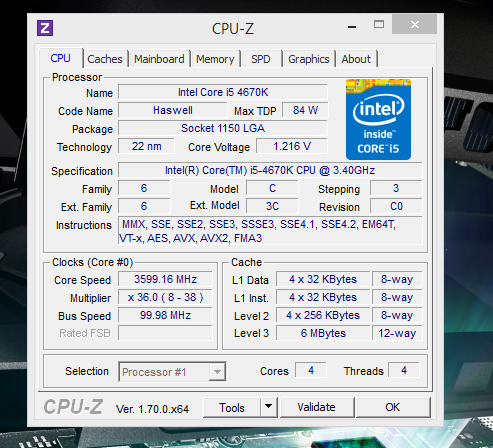
Task: Click the Code Name value Haswell
Action: coord(173,110)
